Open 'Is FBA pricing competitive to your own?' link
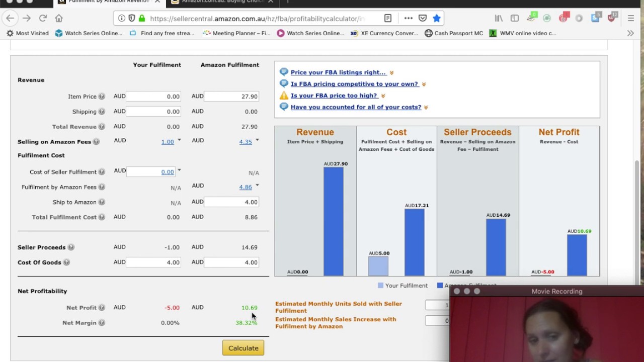 pos(354,84)
